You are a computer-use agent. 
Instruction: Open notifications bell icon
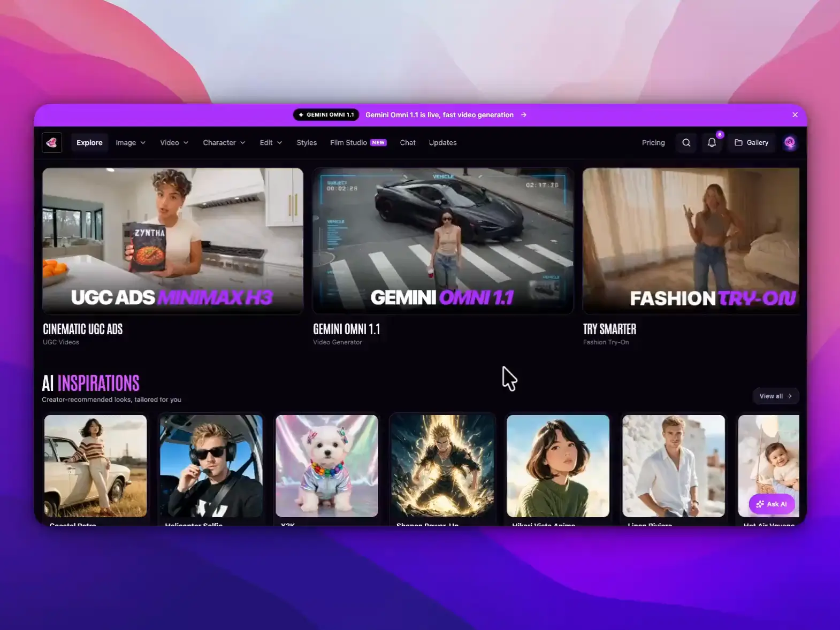pos(712,143)
